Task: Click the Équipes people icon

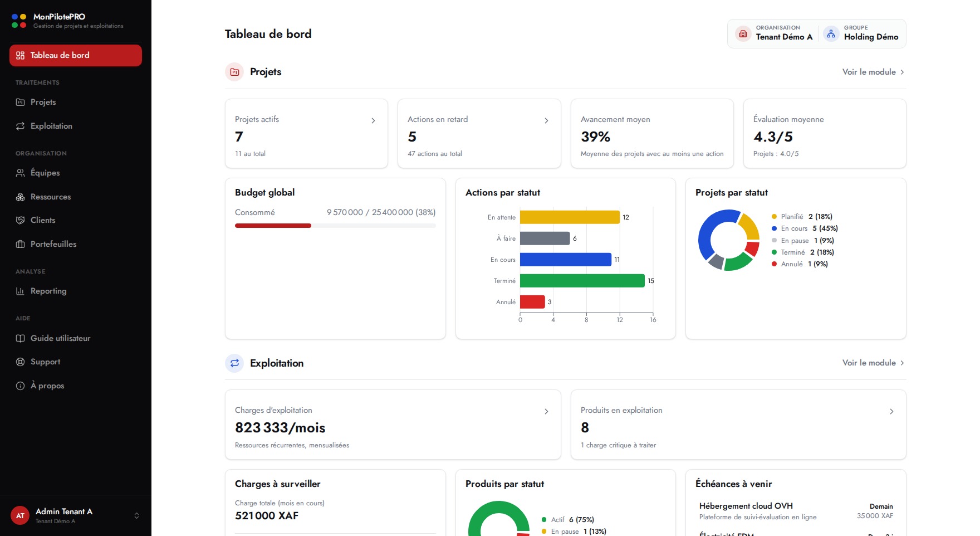Action: pyautogui.click(x=20, y=173)
